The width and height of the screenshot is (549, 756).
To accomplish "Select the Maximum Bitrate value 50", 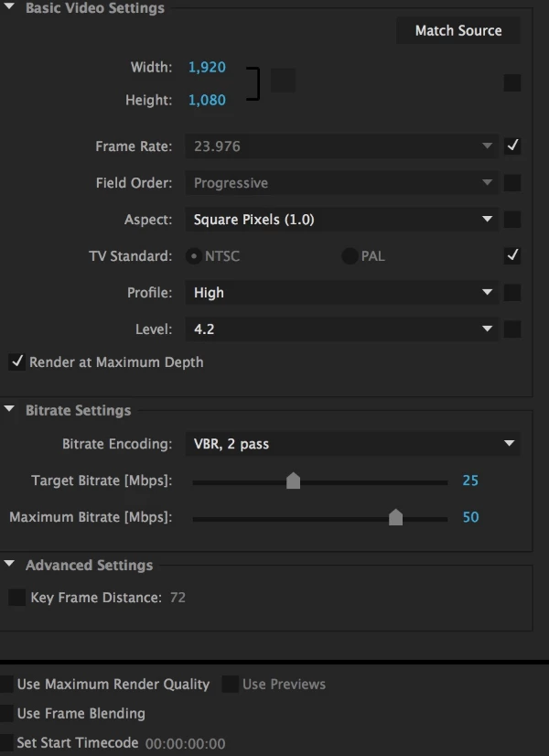I will [x=470, y=517].
